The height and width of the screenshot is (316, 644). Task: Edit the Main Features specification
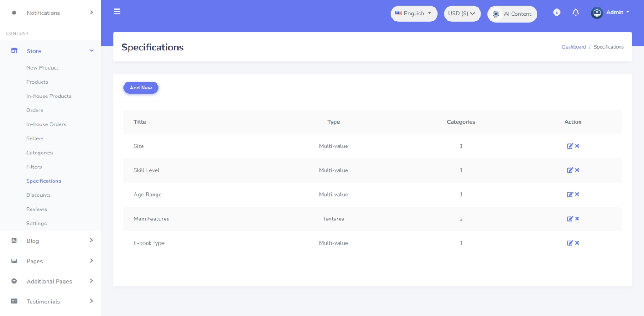570,219
